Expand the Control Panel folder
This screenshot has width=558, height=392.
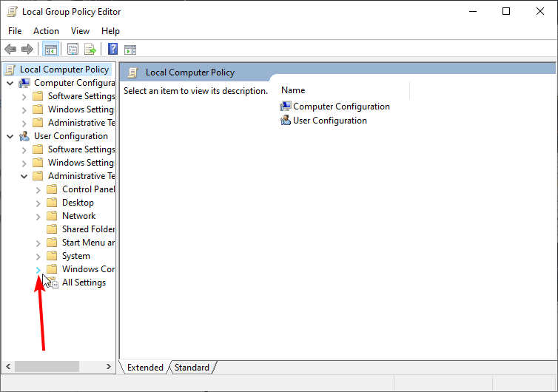(38, 190)
